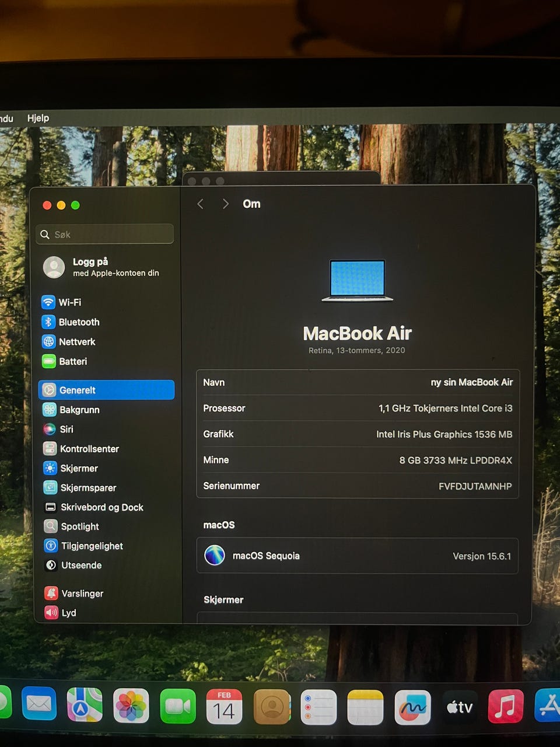560x747 pixels.
Task: Open Music app in Dock
Action: (x=505, y=706)
